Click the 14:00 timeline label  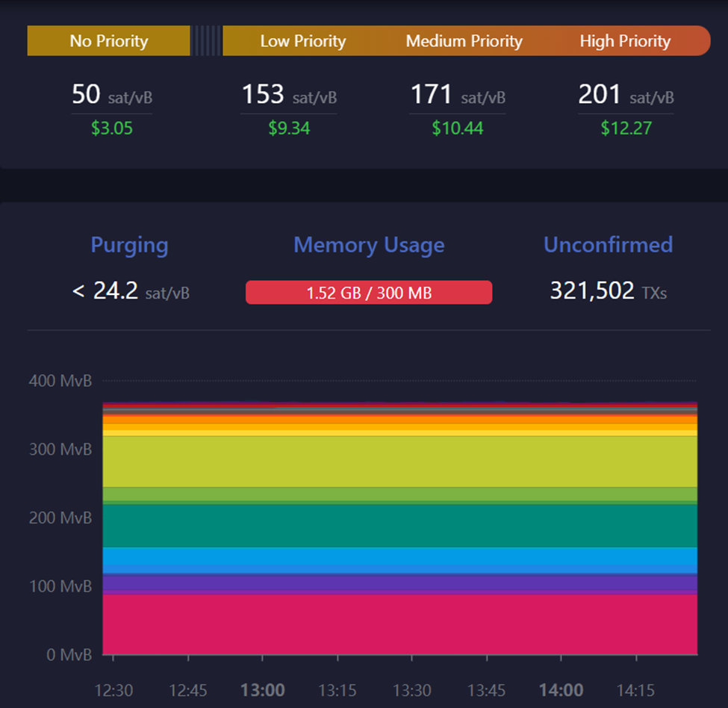pos(561,690)
